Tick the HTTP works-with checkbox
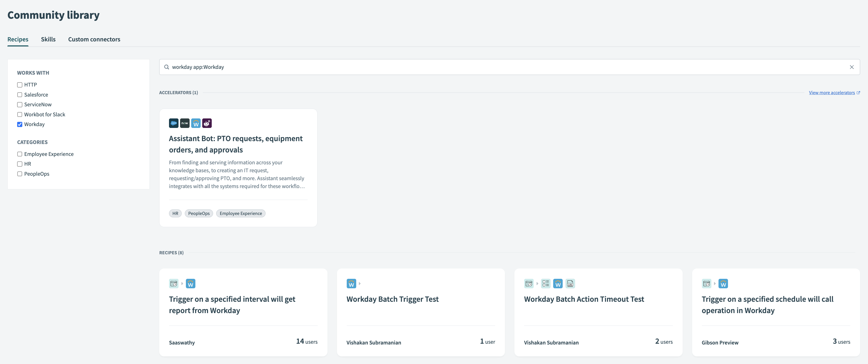Screen dimensions: 868x364 pyautogui.click(x=20, y=85)
